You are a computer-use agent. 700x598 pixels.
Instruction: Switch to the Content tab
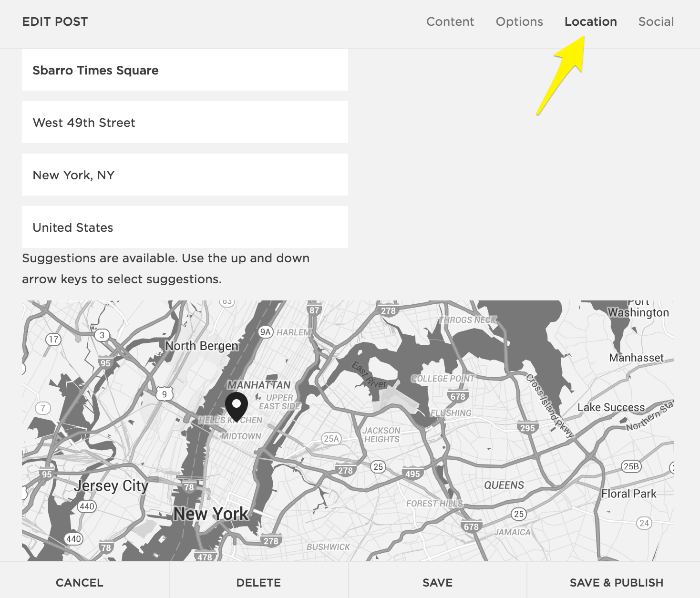(x=450, y=22)
